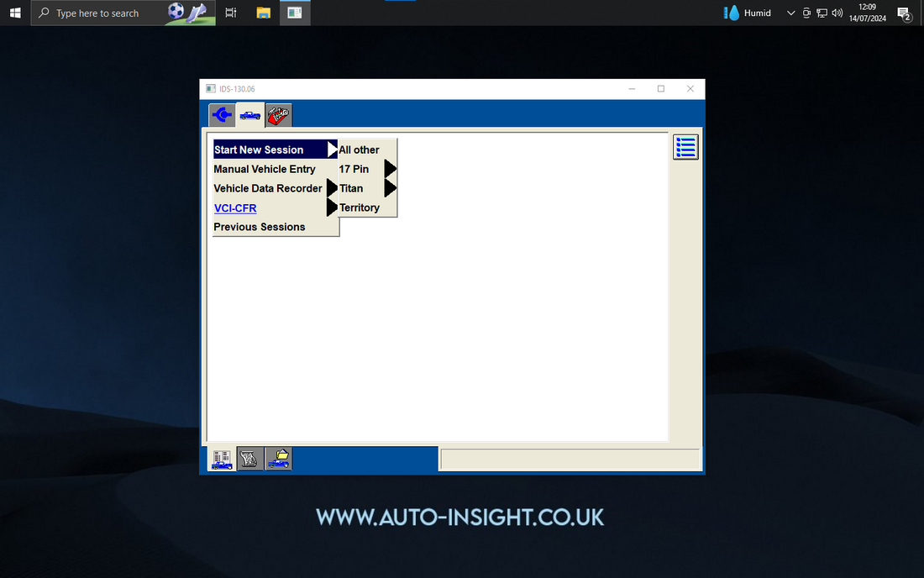Open File Explorer from the taskbar
924x578 pixels.
click(263, 13)
